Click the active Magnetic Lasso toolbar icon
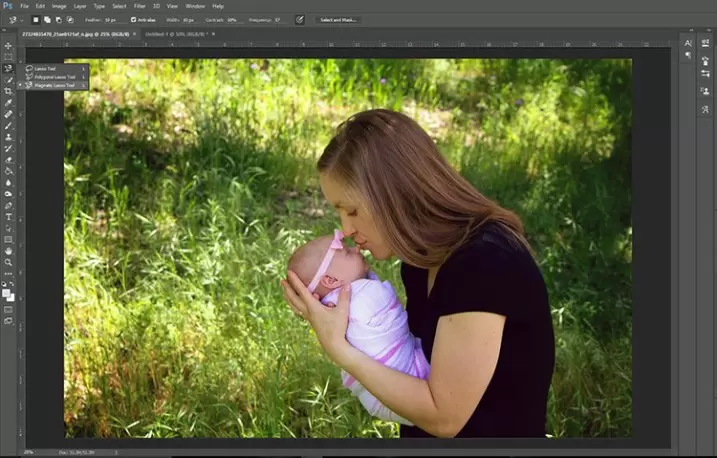Image resolution: width=717 pixels, height=458 pixels. (x=8, y=69)
